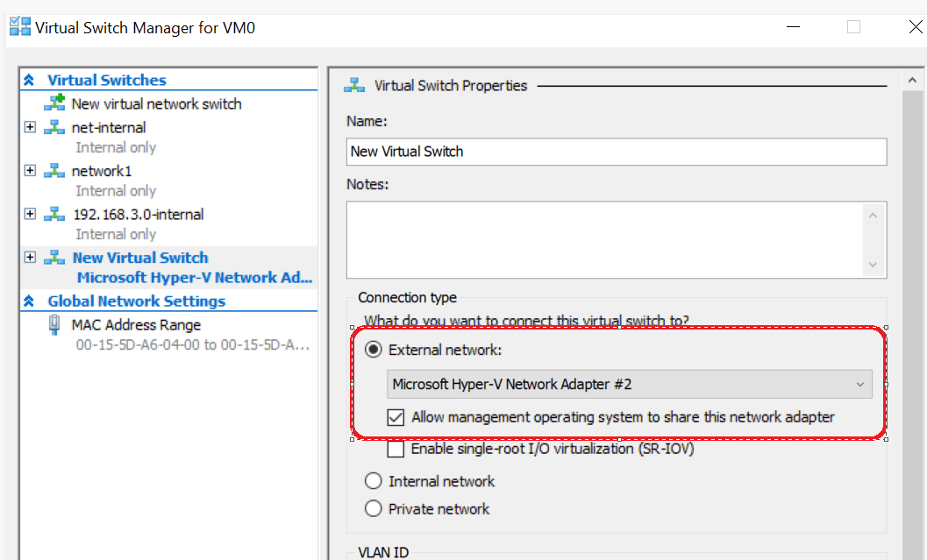Expand the net-internal tree node
Viewport: 927px width, 560px height.
(x=30, y=127)
